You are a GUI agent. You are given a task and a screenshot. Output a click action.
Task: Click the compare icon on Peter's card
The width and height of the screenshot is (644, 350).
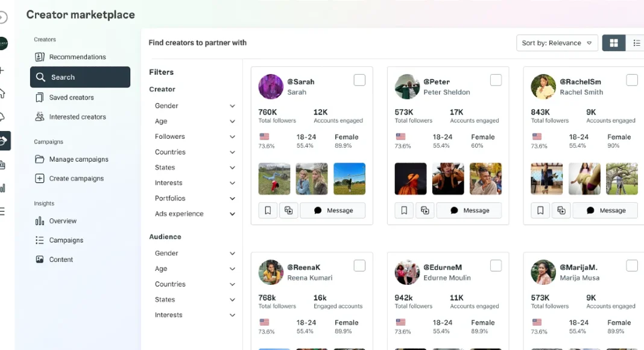click(425, 211)
